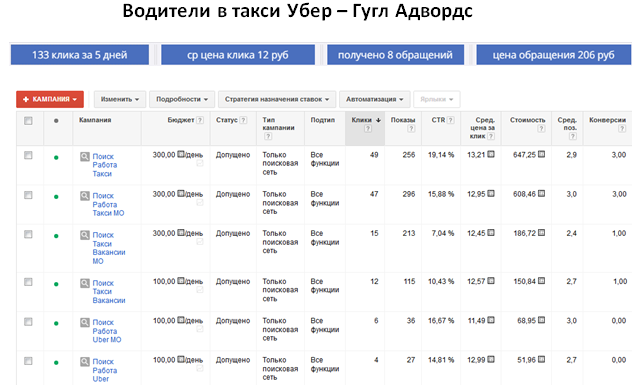Screen dimensions: 644x386
Task: Click the 133 клика за 5 дней banner
Action: point(80,55)
